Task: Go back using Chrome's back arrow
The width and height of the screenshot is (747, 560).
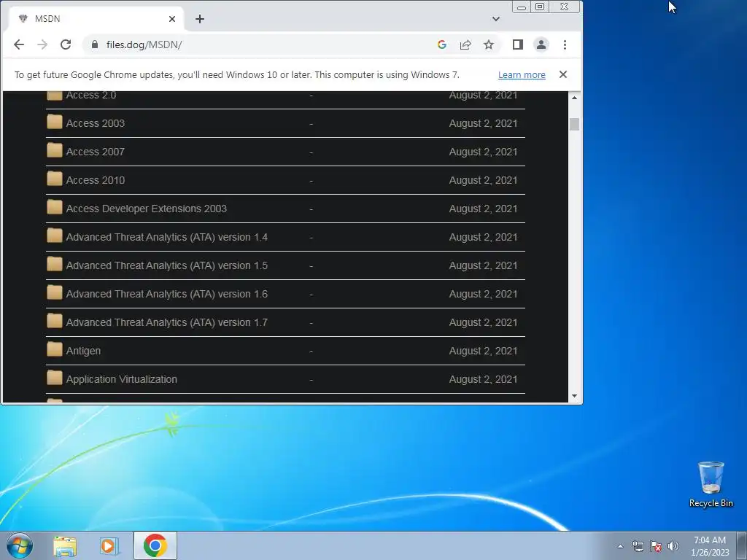Action: click(x=18, y=44)
